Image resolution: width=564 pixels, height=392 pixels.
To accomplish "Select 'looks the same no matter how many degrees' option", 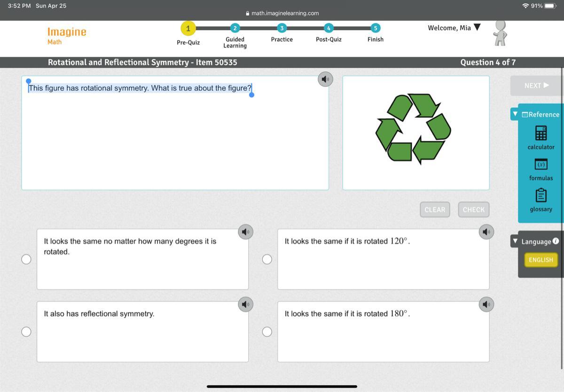I will [26, 259].
